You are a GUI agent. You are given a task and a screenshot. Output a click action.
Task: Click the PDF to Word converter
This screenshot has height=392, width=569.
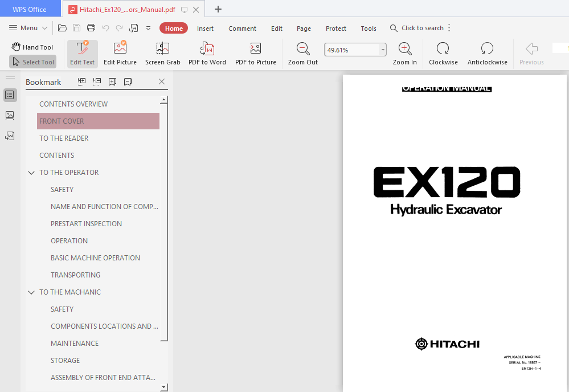(207, 54)
